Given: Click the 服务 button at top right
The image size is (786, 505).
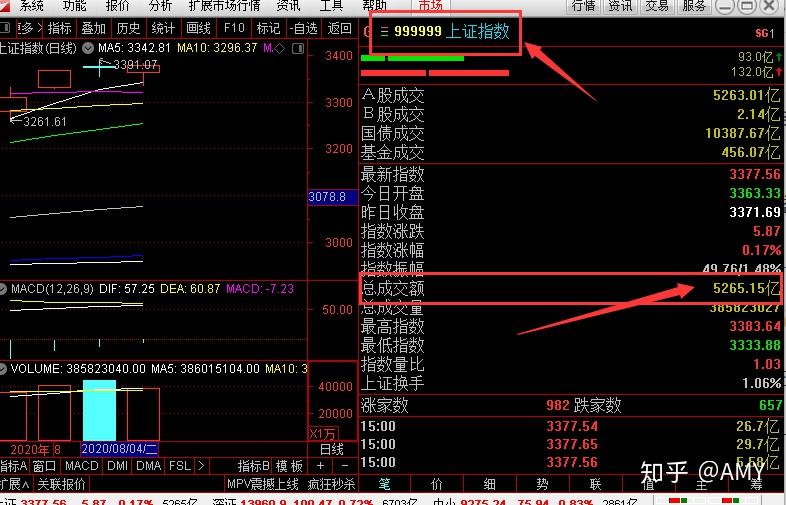Looking at the screenshot, I should (694, 6).
